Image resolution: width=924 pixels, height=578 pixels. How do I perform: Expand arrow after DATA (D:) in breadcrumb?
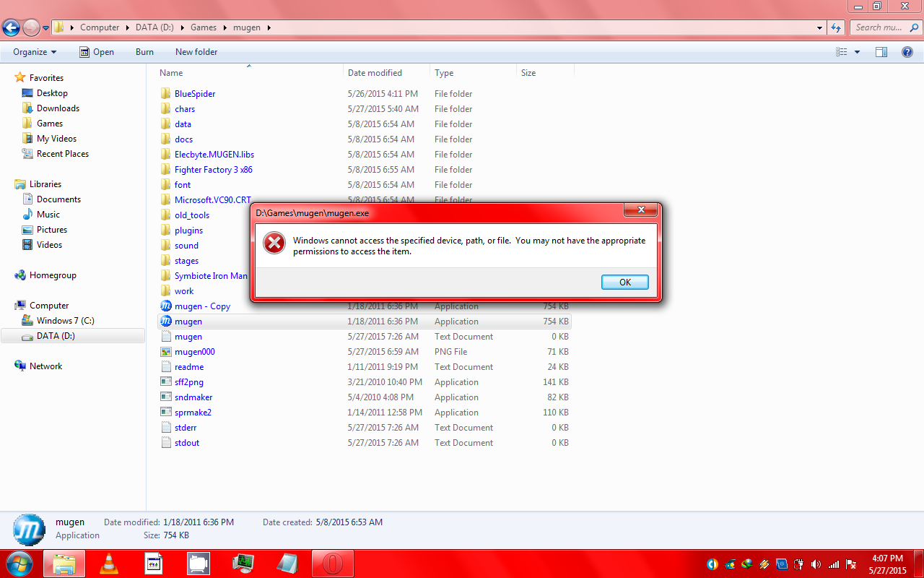[x=182, y=27]
